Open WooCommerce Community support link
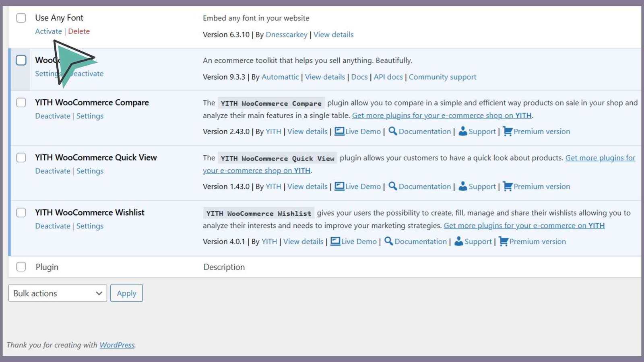Screen dimensions: 644x362 click(x=442, y=77)
